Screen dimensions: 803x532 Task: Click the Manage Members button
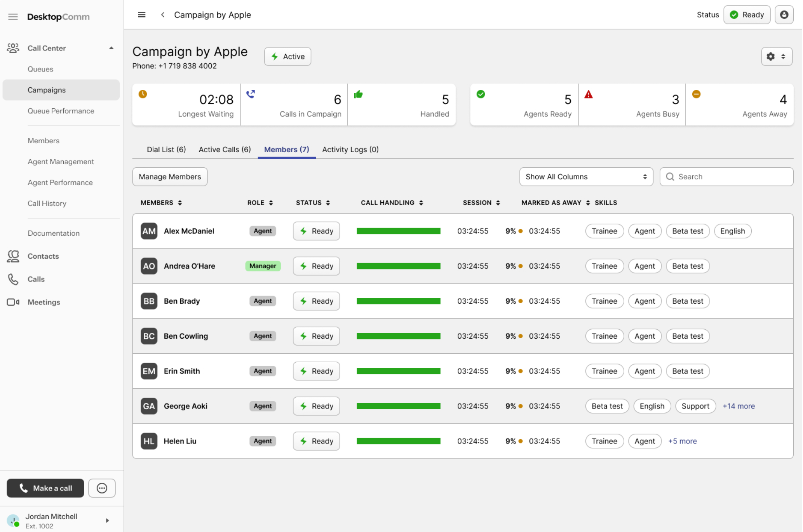[x=170, y=177]
